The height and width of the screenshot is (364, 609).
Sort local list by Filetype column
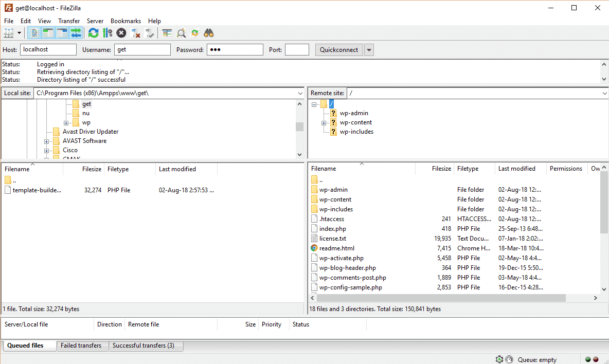click(130, 169)
